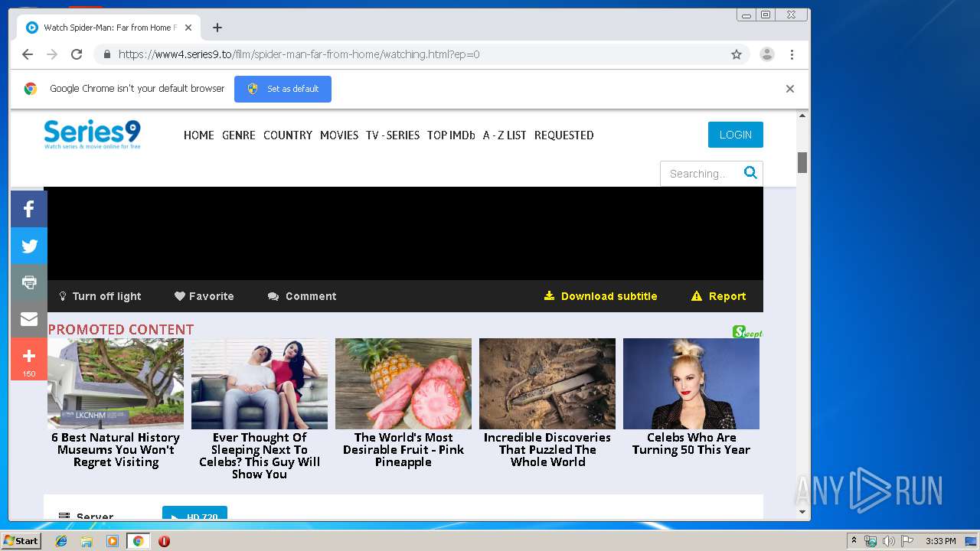Open REQUESTED menu item
This screenshot has height=551, width=980.
pos(564,135)
